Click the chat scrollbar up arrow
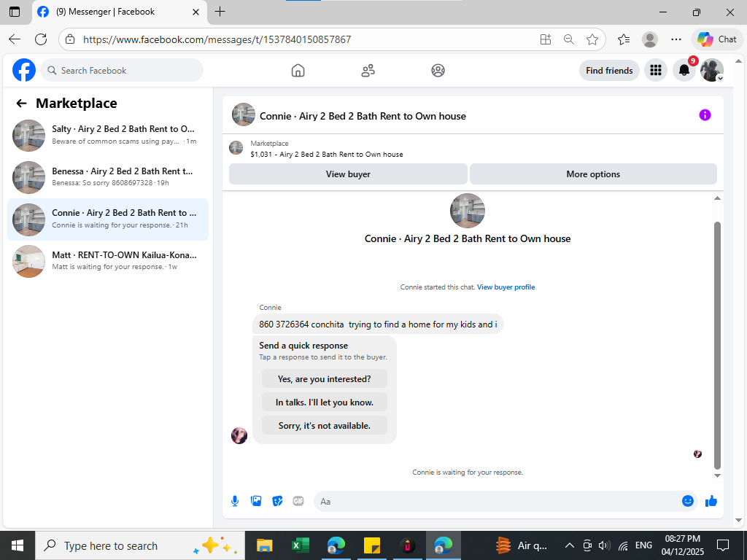Viewport: 747px width, 560px height. [717, 198]
